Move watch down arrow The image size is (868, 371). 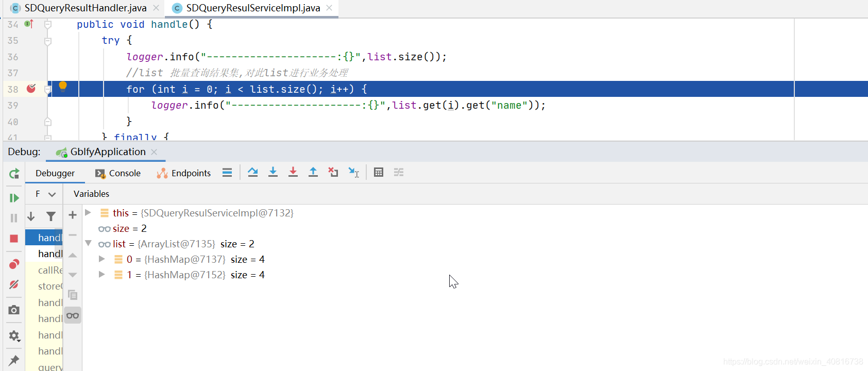(x=73, y=275)
